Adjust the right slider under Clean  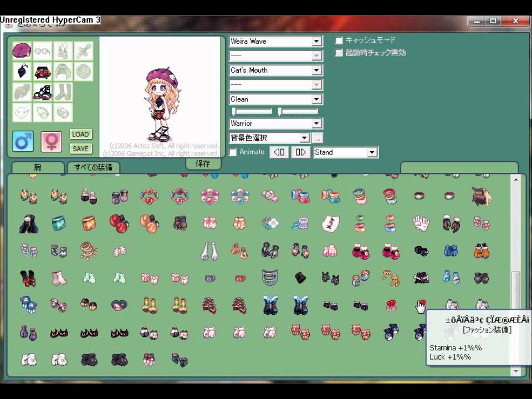298,111
